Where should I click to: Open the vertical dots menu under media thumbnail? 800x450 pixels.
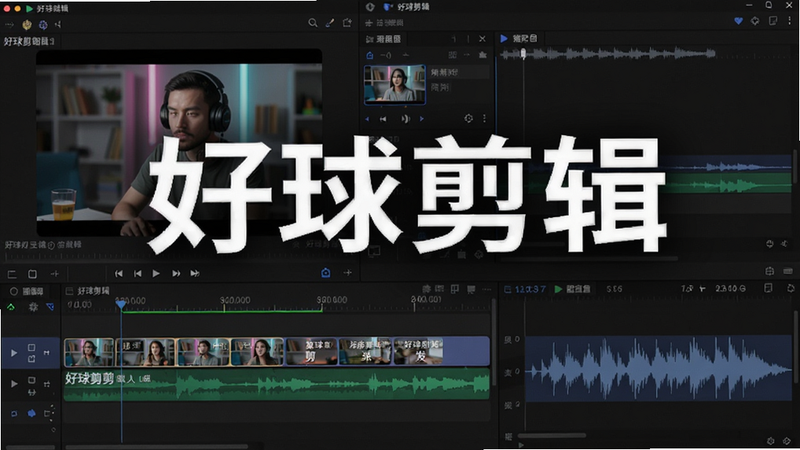click(x=484, y=118)
